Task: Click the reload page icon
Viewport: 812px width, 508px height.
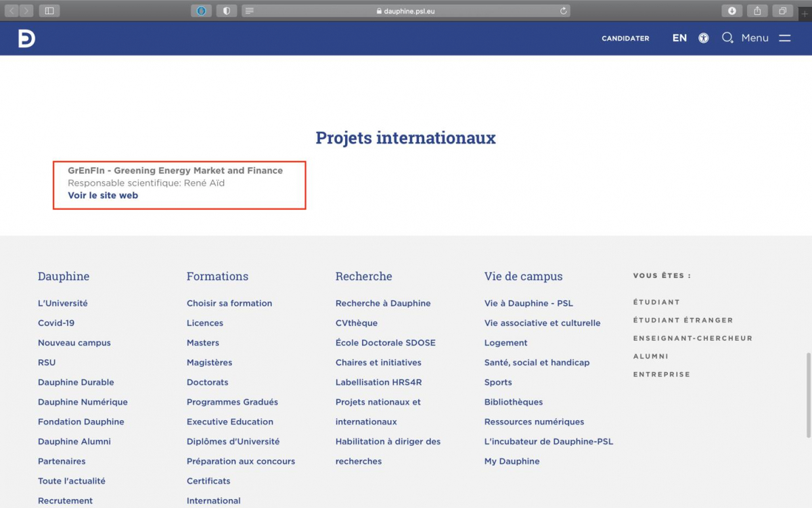Action: [563, 11]
